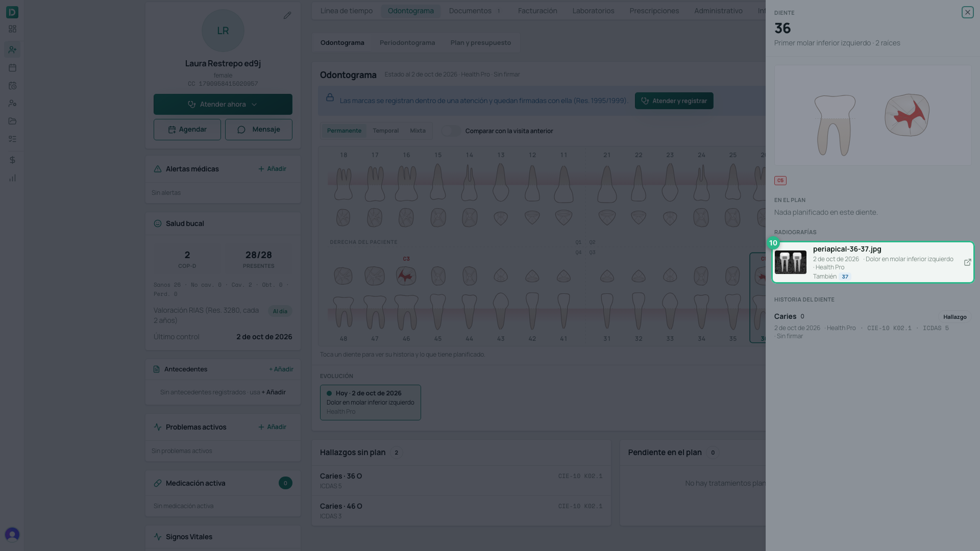
Task: Click the user avatar at sidebar bottom
Action: click(x=12, y=534)
